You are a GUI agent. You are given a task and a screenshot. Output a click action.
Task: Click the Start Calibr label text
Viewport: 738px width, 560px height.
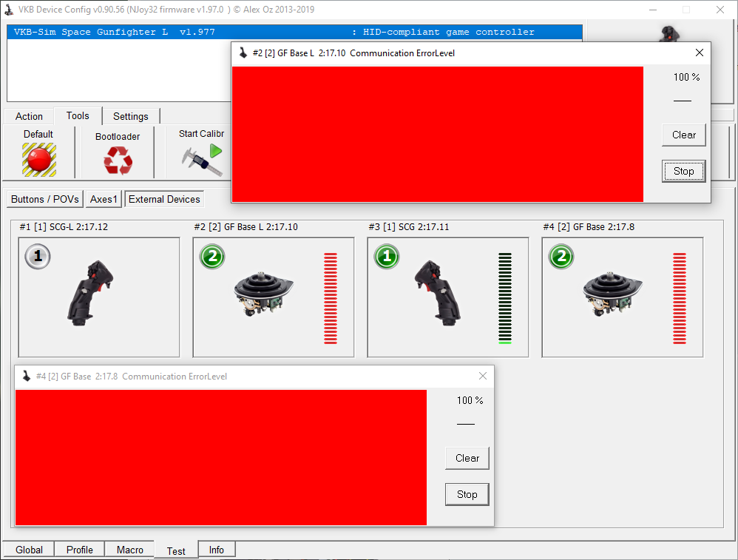pyautogui.click(x=201, y=134)
